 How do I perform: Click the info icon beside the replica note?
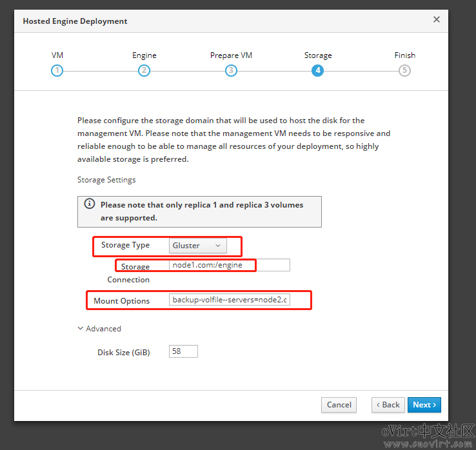point(90,204)
